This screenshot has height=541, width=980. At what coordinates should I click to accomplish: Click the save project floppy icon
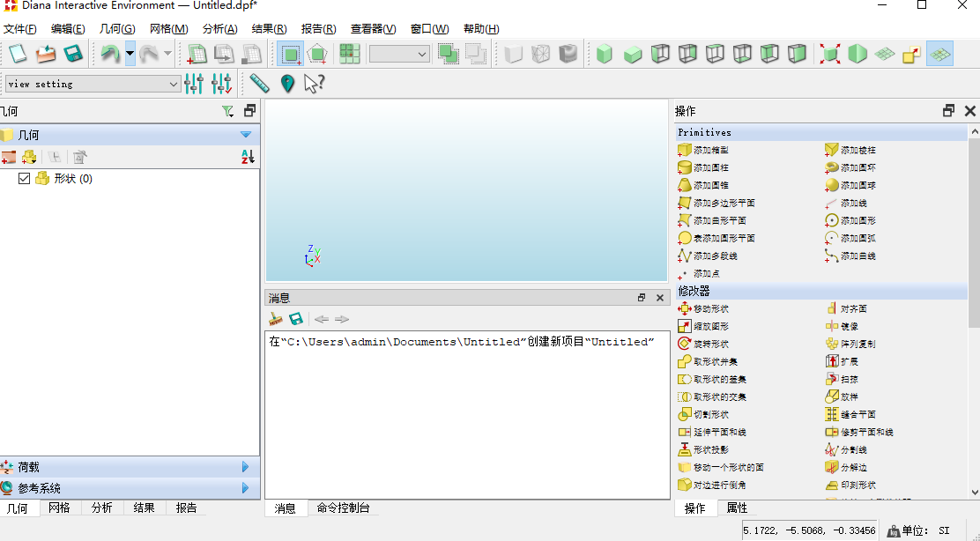point(73,55)
